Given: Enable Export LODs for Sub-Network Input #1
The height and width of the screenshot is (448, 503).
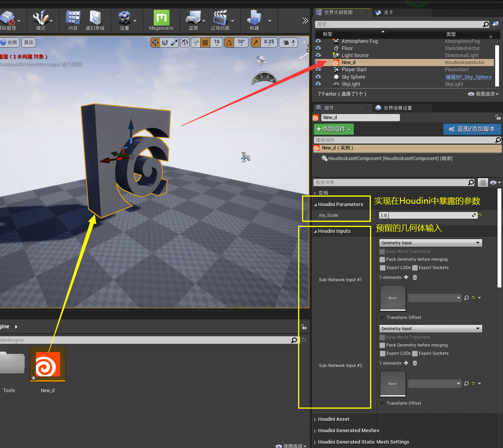Looking at the screenshot, I should pos(383,268).
